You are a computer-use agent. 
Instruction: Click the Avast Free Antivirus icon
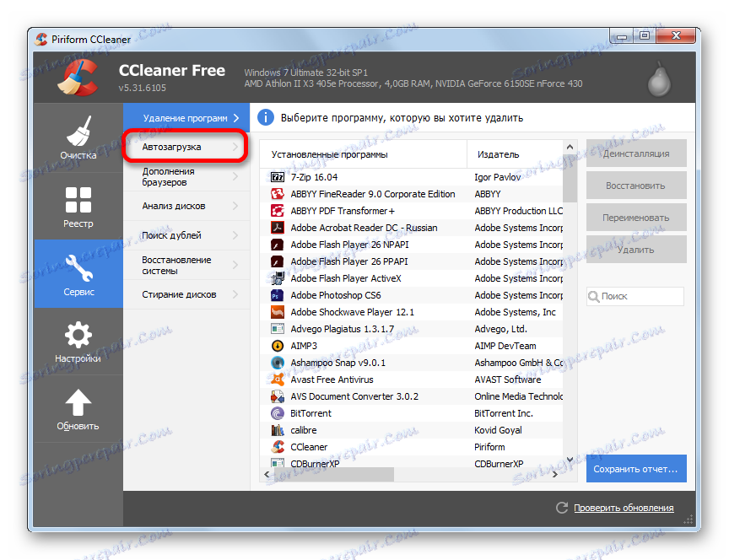278,380
